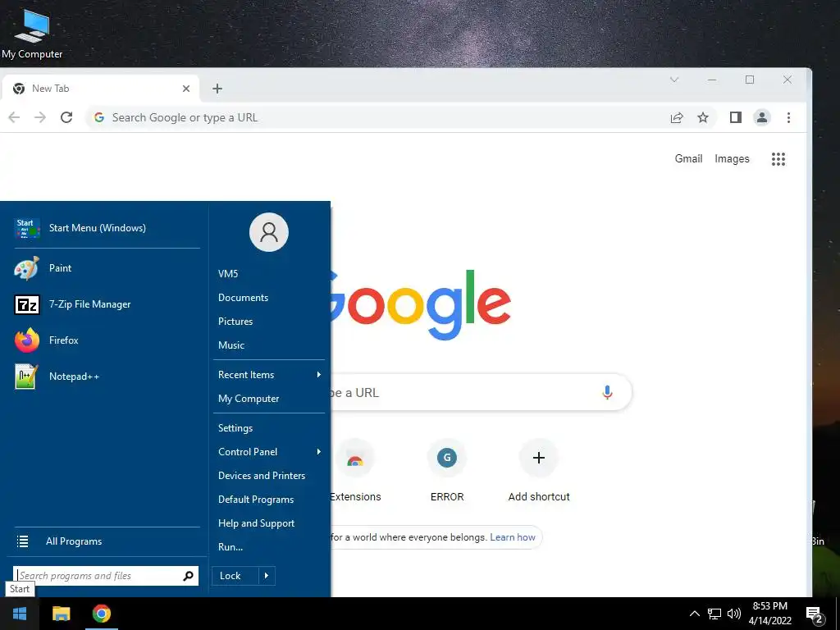Viewport: 840px width, 630px height.
Task: Open the power options arrow next to Lock
Action: pos(267,576)
